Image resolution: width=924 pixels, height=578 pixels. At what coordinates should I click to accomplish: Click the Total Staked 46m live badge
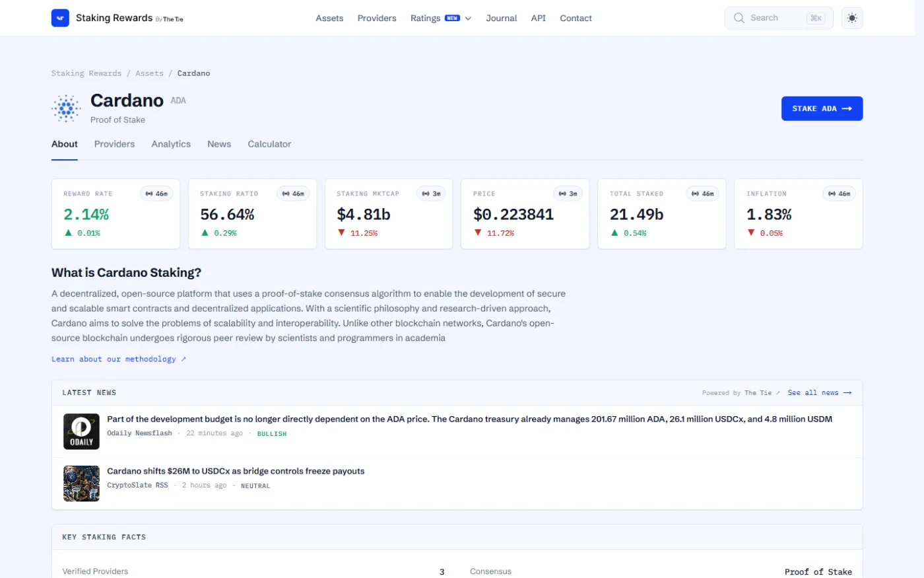[703, 194]
